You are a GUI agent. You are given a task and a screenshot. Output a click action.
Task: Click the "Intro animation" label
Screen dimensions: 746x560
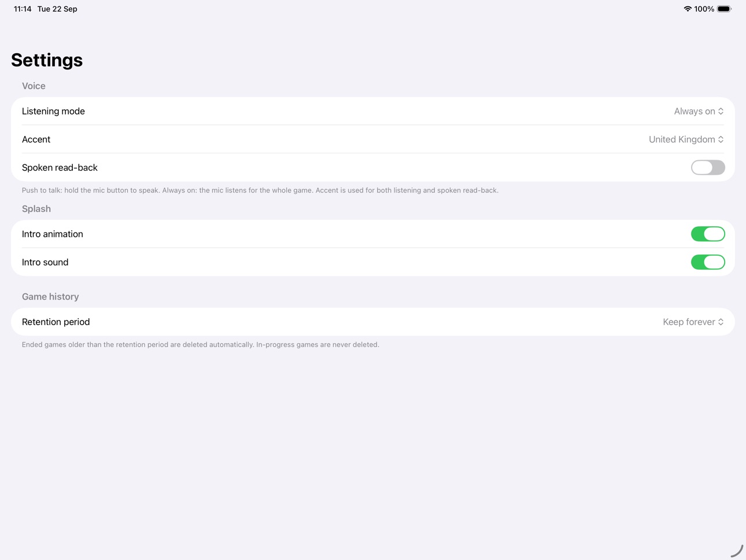(x=53, y=234)
